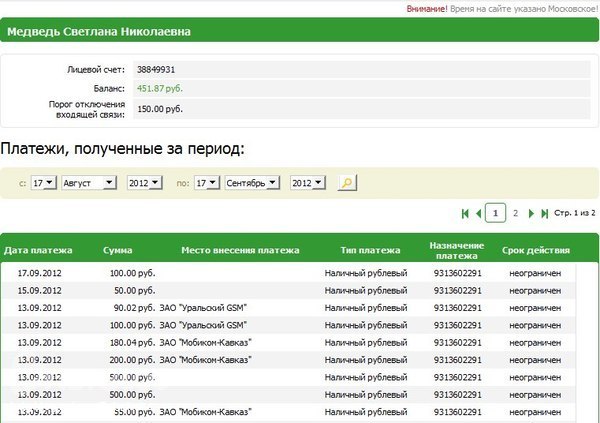
Task: Expand the end year dropdown
Action: click(307, 183)
